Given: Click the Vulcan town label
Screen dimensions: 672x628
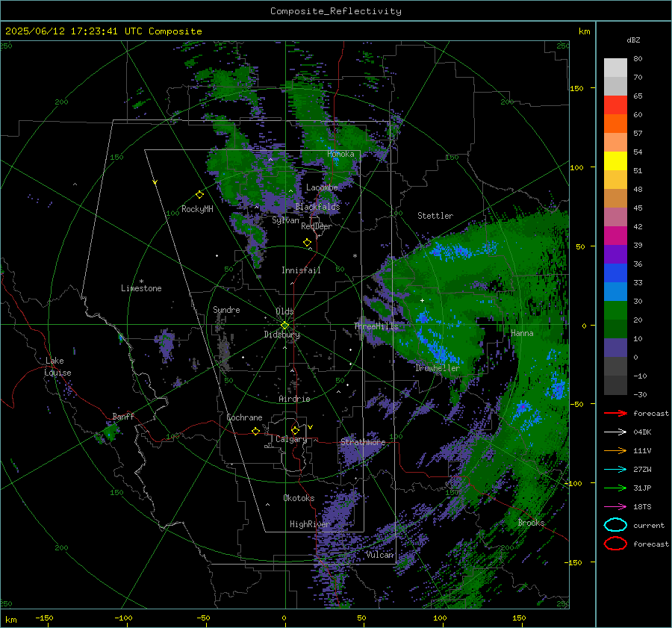Looking at the screenshot, I should tap(380, 555).
